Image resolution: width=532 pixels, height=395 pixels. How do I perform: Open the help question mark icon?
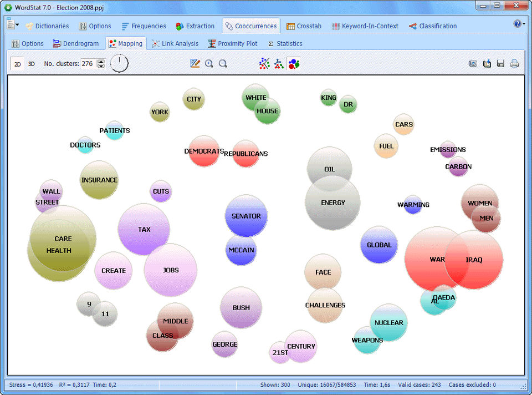coord(518,24)
